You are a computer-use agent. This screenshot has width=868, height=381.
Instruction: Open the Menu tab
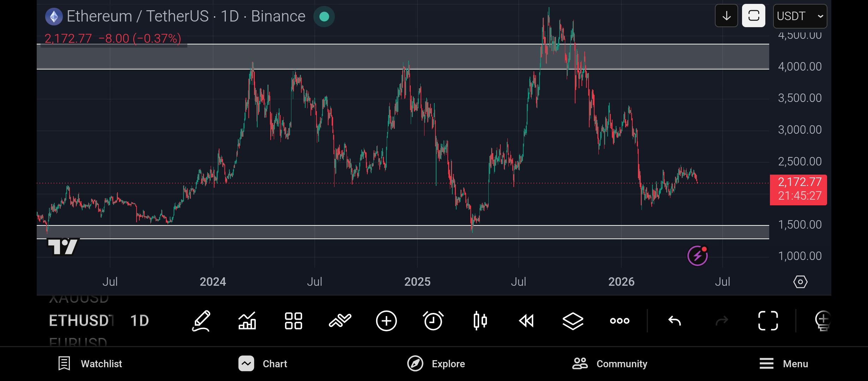coord(784,364)
